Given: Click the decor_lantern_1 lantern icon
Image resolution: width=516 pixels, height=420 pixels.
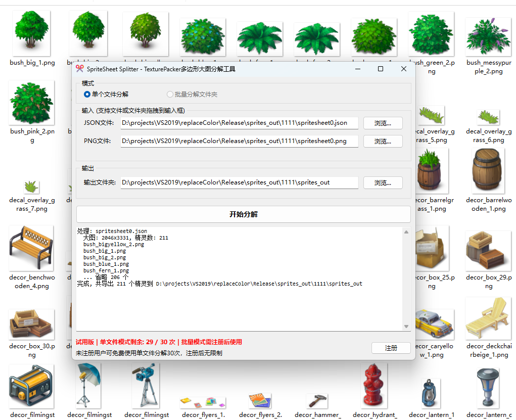Looking at the screenshot, I should coord(430,392).
